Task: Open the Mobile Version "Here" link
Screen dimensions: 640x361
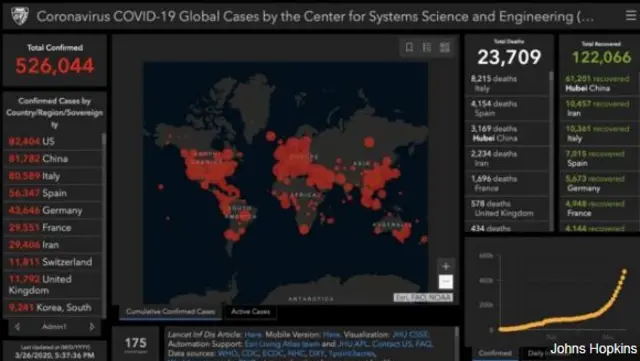Action: click(331, 334)
